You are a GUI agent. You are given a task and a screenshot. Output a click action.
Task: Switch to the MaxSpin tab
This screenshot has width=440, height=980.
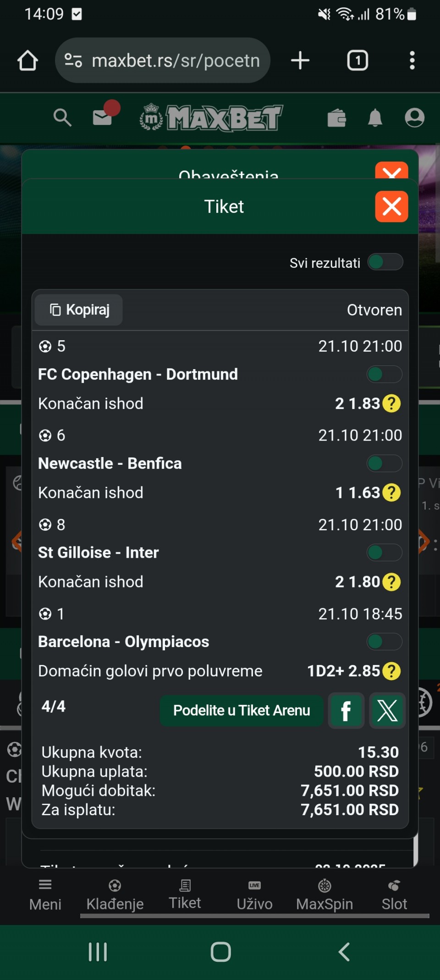pos(324,894)
